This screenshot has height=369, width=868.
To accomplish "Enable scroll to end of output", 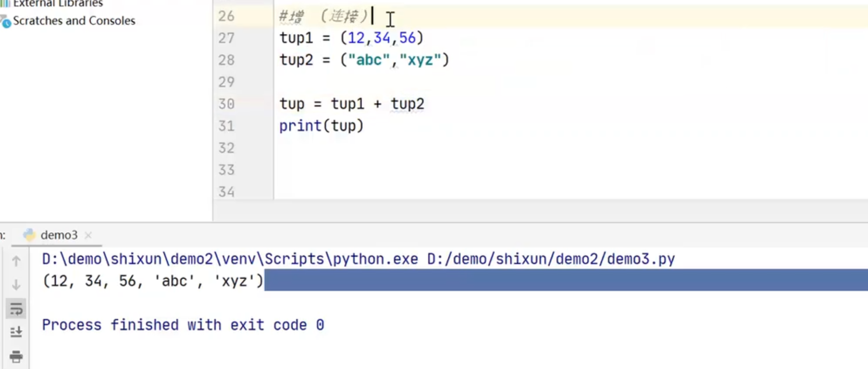I will (16, 332).
